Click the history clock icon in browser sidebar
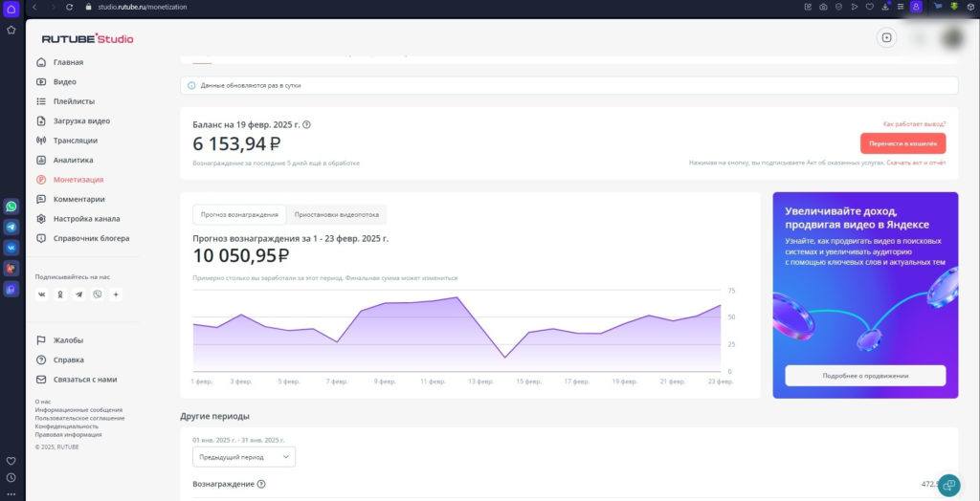 (11, 478)
